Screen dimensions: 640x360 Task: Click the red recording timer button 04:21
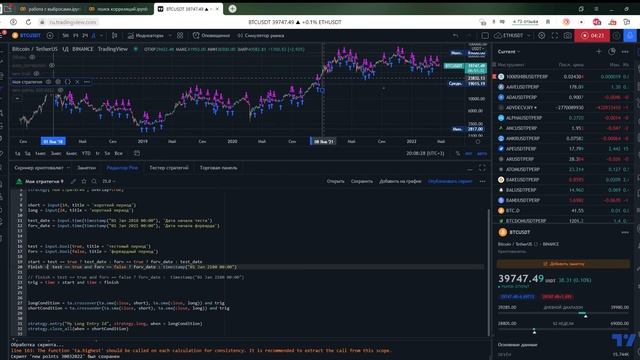(592, 36)
